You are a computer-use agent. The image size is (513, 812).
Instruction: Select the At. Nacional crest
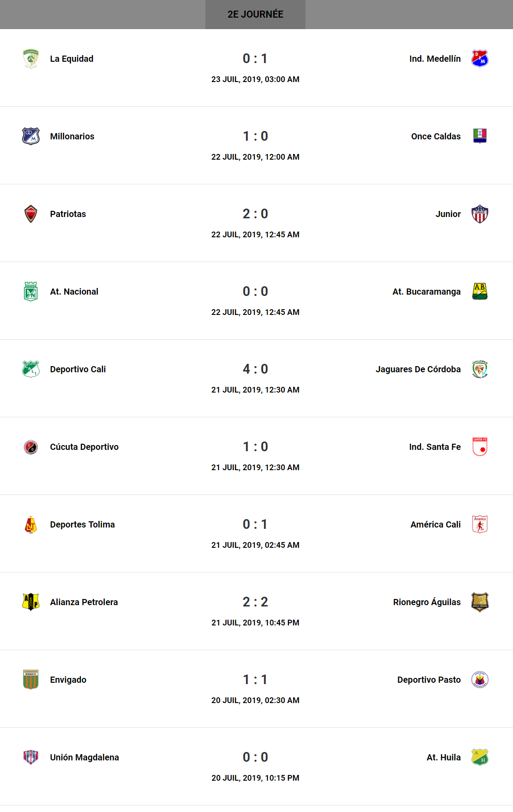click(31, 292)
